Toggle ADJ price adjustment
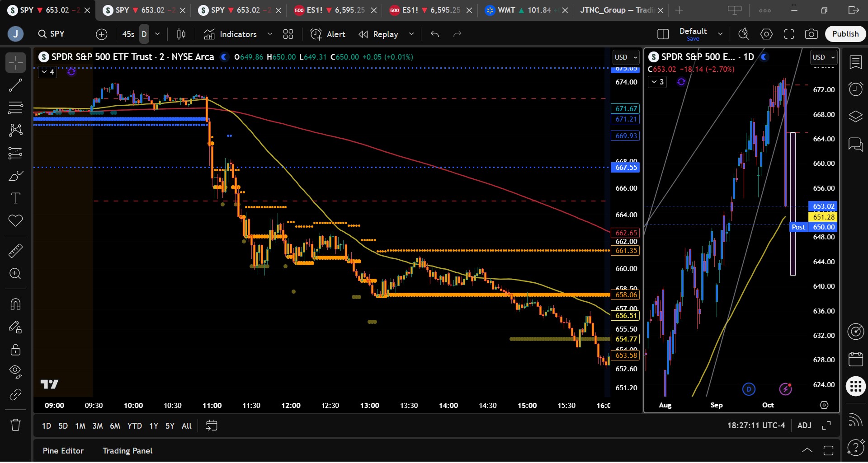868x463 pixels. coord(804,426)
